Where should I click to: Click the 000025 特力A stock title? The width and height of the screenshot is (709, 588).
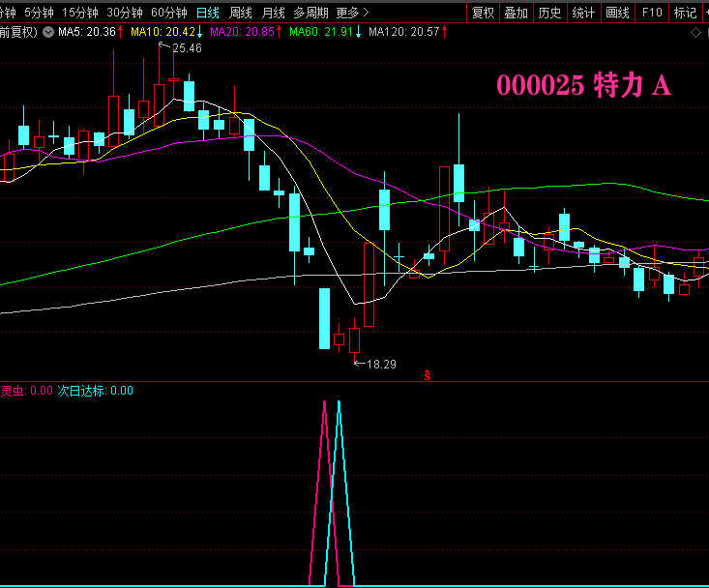tap(584, 85)
